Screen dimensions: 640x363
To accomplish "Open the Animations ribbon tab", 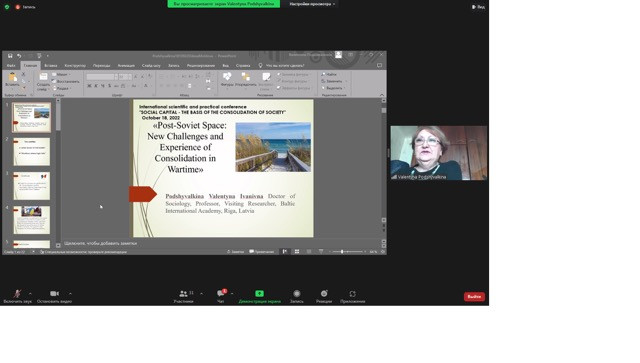I will coord(126,65).
